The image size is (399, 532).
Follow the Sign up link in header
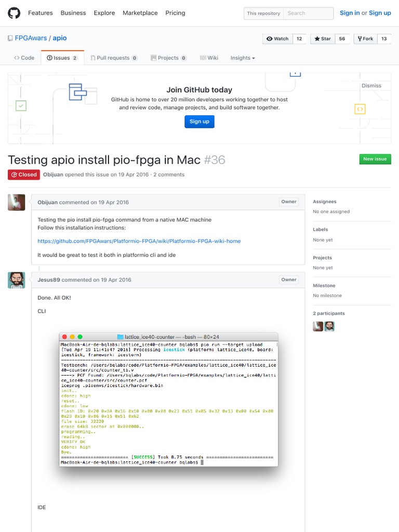tap(380, 13)
